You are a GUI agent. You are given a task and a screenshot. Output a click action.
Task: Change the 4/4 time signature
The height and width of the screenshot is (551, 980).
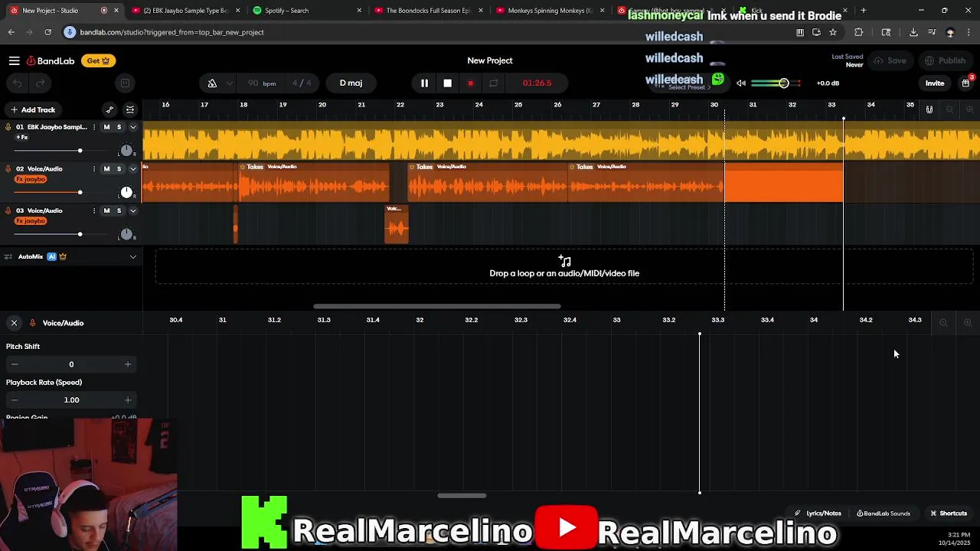pos(302,83)
